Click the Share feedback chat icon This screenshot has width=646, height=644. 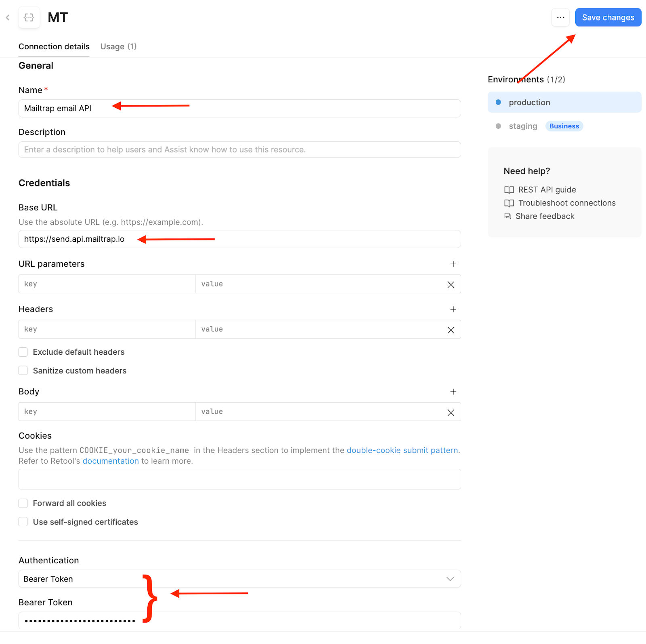(508, 216)
